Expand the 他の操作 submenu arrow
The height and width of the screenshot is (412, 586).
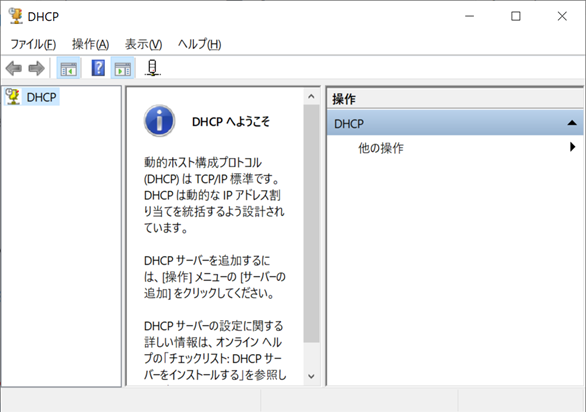[x=573, y=147]
